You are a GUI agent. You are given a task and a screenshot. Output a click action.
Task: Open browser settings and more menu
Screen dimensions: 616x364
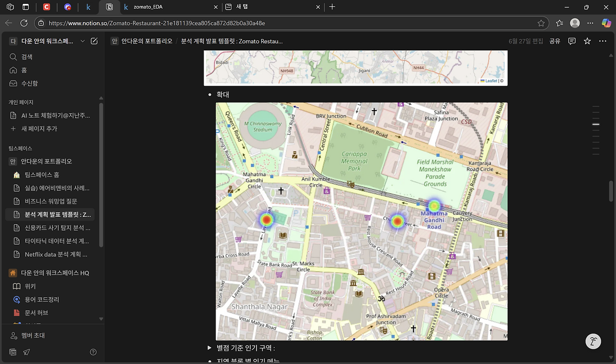coord(591,23)
